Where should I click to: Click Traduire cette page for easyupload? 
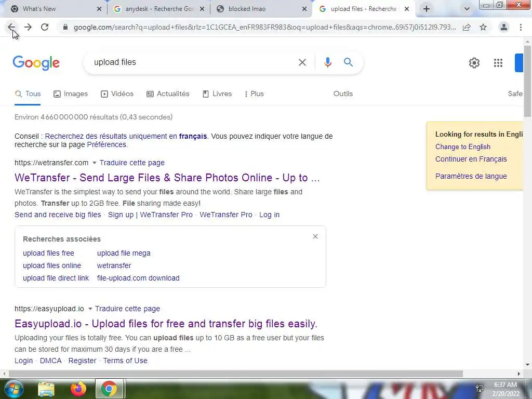128,309
